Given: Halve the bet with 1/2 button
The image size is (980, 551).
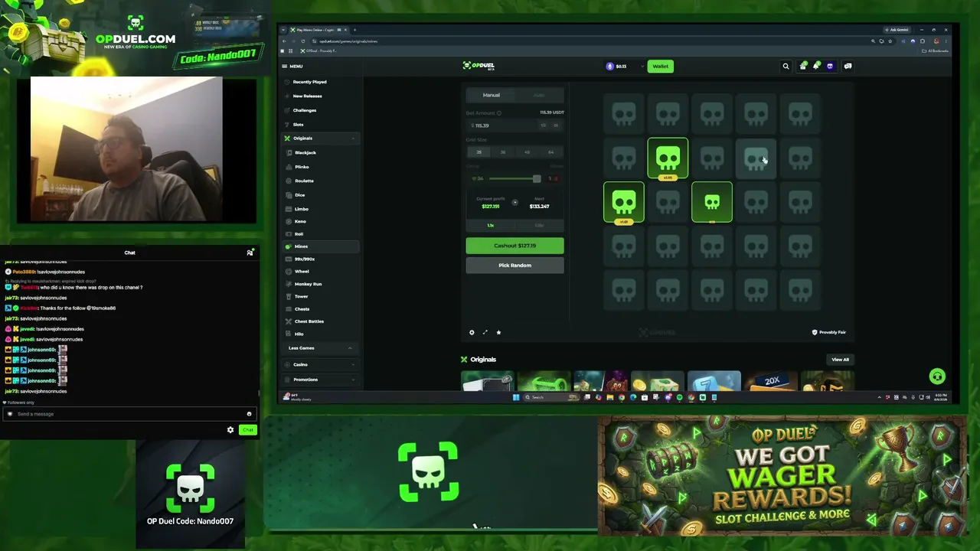Looking at the screenshot, I should click(x=544, y=126).
